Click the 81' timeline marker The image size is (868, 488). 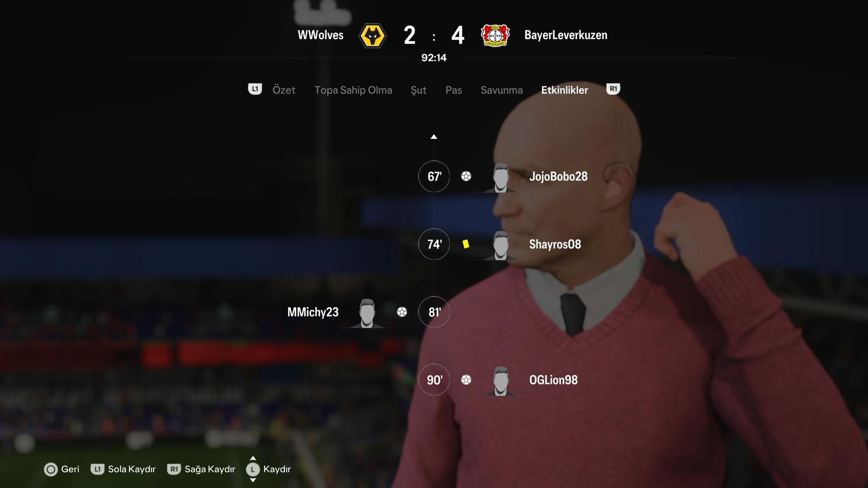pyautogui.click(x=434, y=312)
